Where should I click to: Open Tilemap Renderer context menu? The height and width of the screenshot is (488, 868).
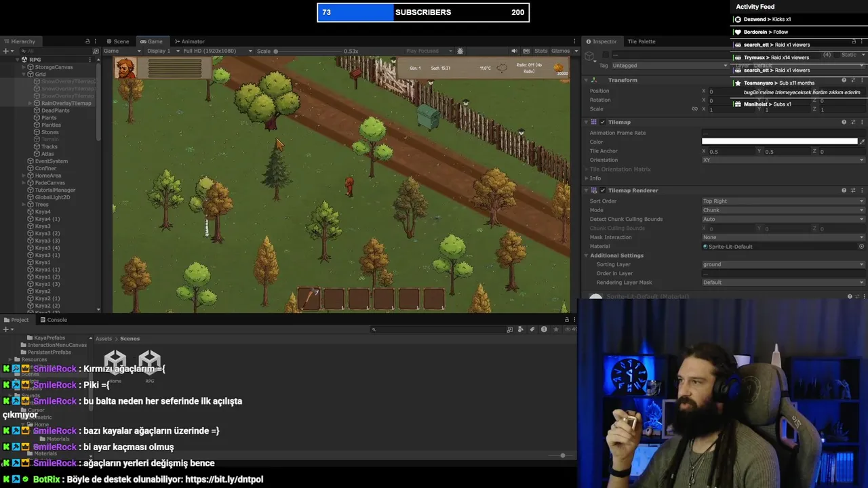(x=861, y=190)
